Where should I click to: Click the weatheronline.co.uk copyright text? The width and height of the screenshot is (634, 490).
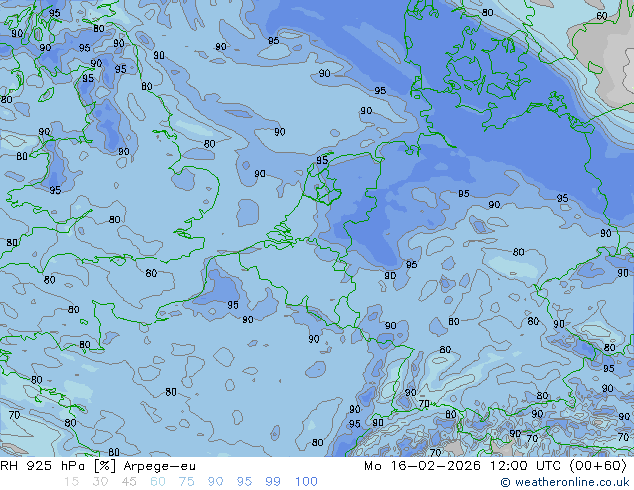point(565,482)
